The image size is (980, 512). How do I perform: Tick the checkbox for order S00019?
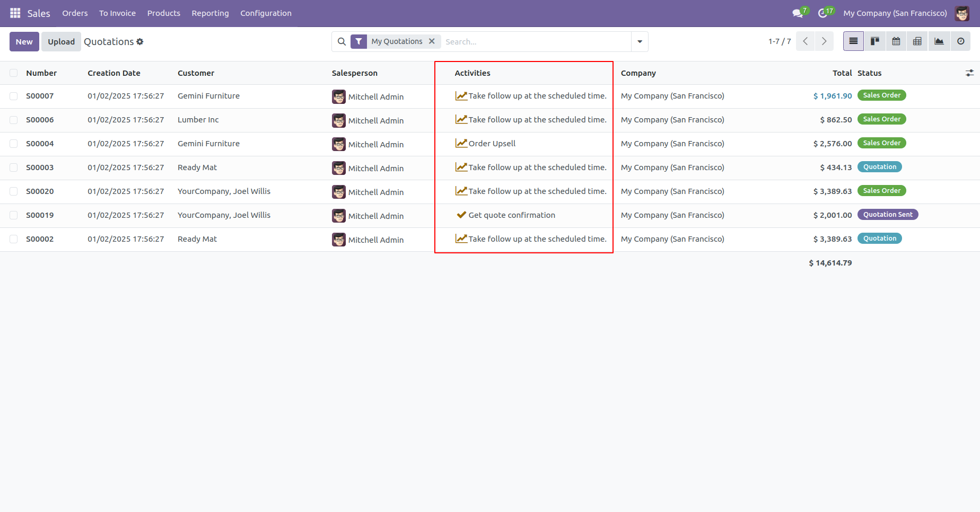coord(14,215)
